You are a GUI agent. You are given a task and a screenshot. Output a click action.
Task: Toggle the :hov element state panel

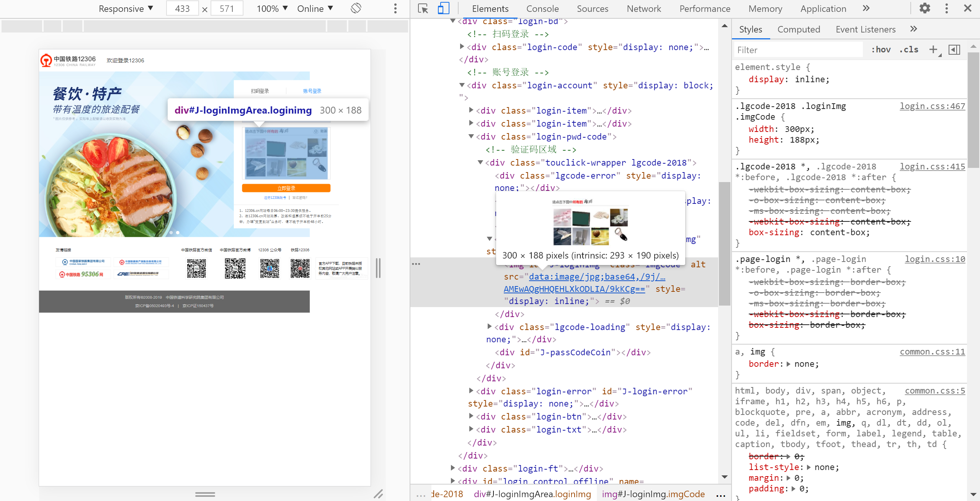[881, 49]
